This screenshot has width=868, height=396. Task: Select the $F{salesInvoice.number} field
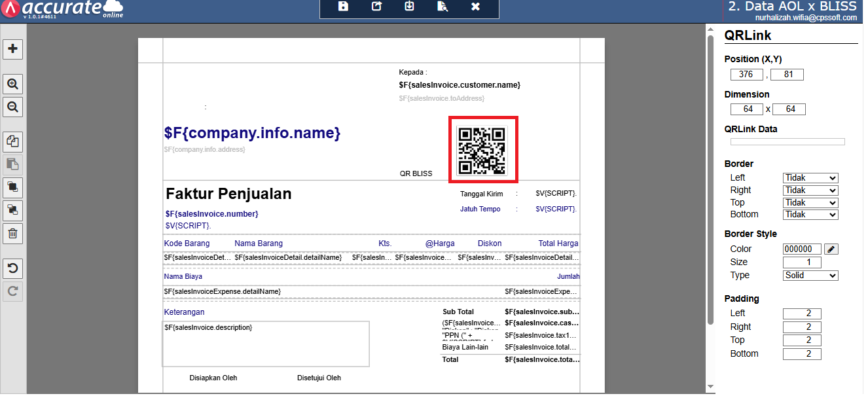point(211,214)
